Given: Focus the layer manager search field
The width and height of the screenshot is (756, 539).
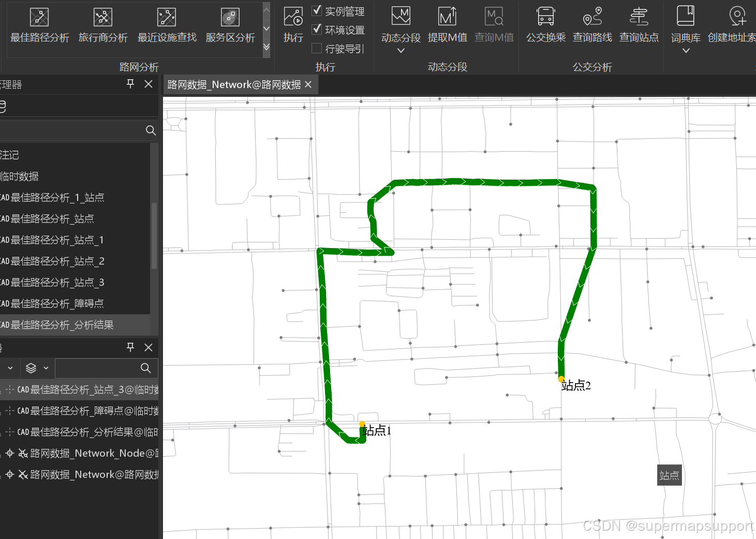Looking at the screenshot, I should [x=106, y=368].
